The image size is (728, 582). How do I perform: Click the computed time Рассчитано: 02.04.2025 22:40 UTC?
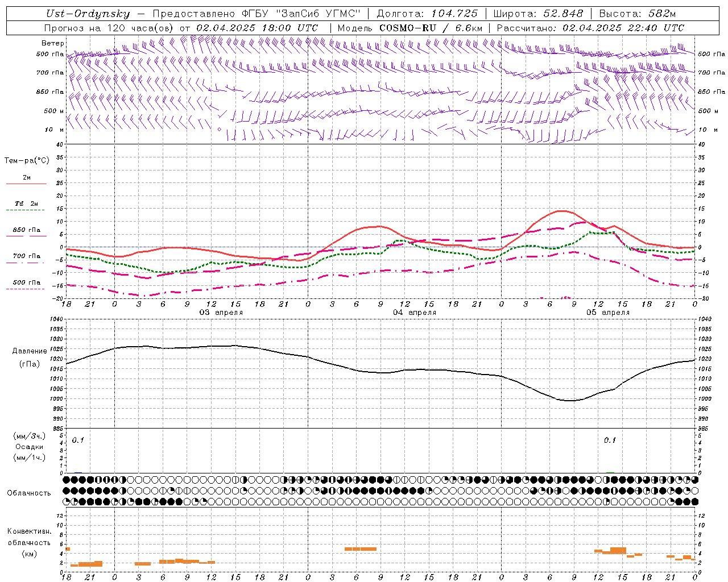pos(590,28)
